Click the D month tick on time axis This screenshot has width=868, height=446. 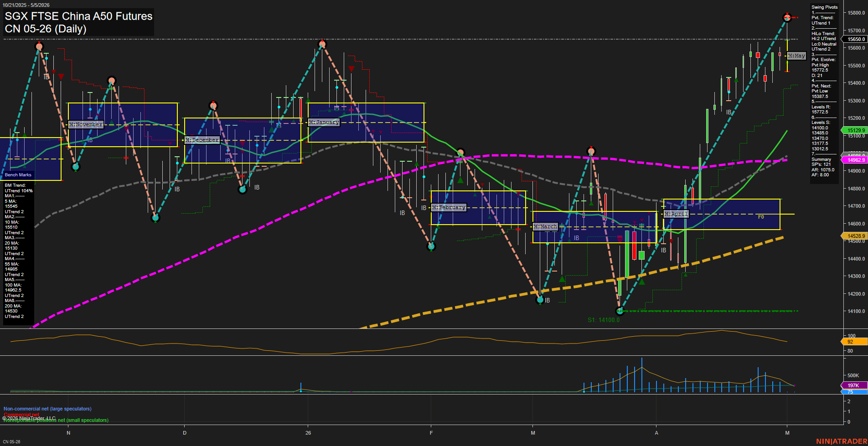tap(185, 433)
